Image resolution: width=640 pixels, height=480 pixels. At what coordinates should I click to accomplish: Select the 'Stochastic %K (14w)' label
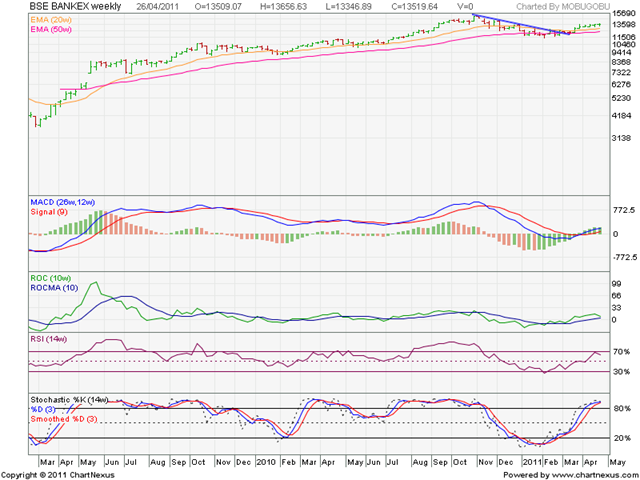point(69,400)
